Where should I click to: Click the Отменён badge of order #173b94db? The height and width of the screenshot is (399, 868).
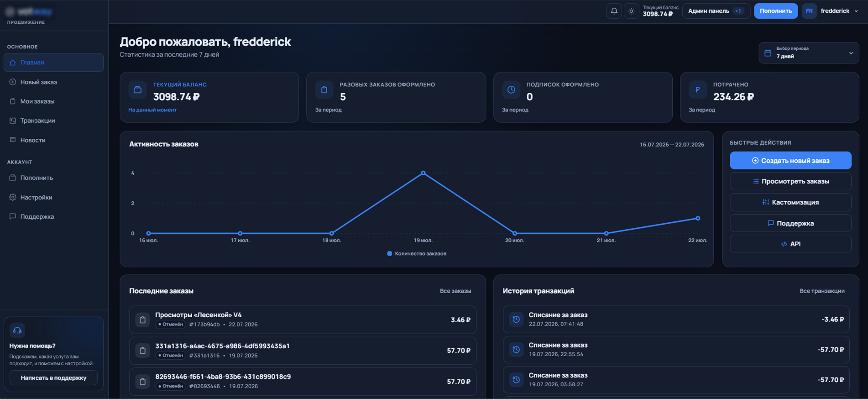[x=170, y=325]
